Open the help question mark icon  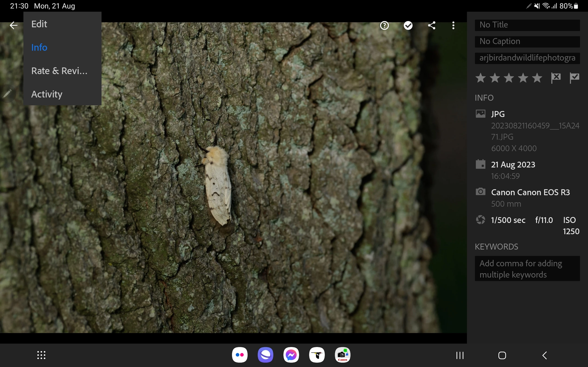coord(384,25)
